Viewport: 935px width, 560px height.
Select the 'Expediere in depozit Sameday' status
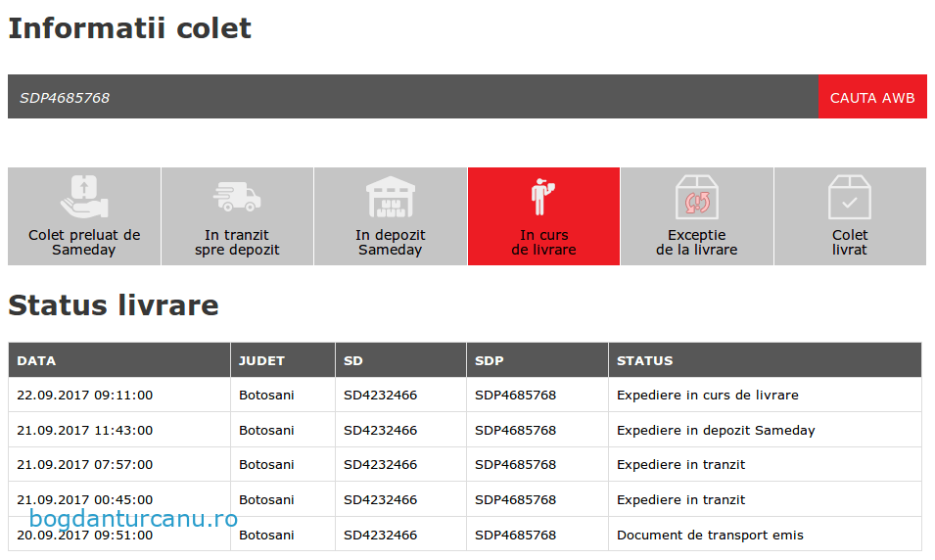click(x=716, y=430)
